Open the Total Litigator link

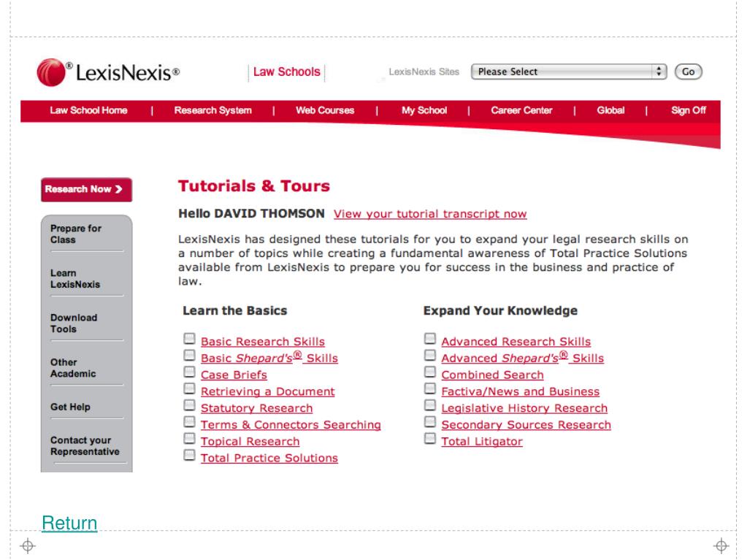point(482,442)
